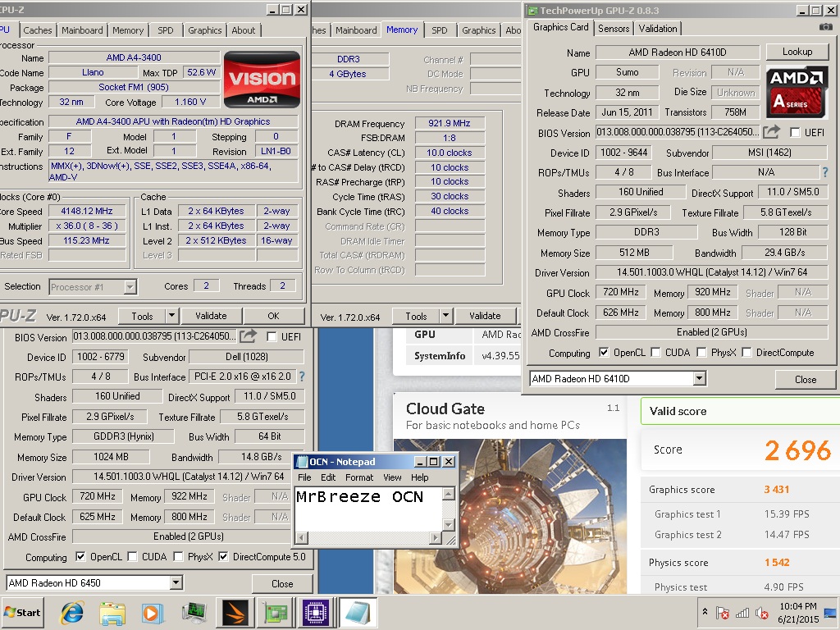Toggle UEFI checkbox in HD 6410D window
The width and height of the screenshot is (840, 630).
pos(795,132)
